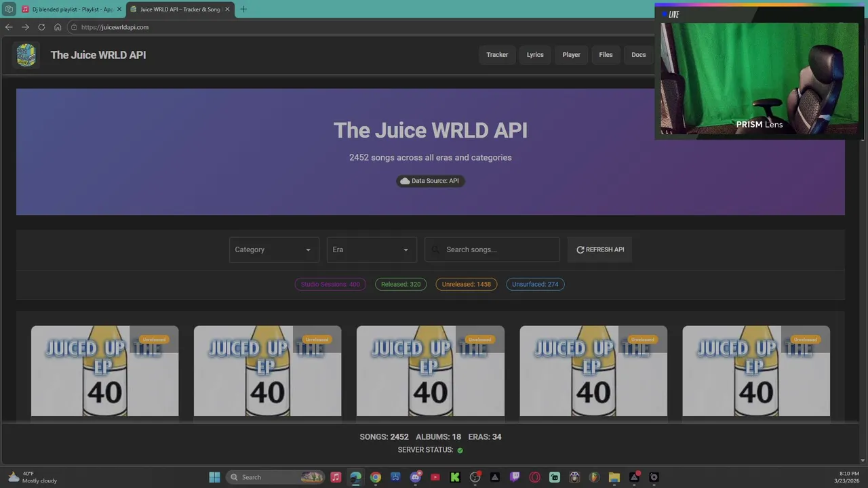The image size is (868, 488).
Task: Open OBS Studio from the taskbar
Action: point(475,477)
